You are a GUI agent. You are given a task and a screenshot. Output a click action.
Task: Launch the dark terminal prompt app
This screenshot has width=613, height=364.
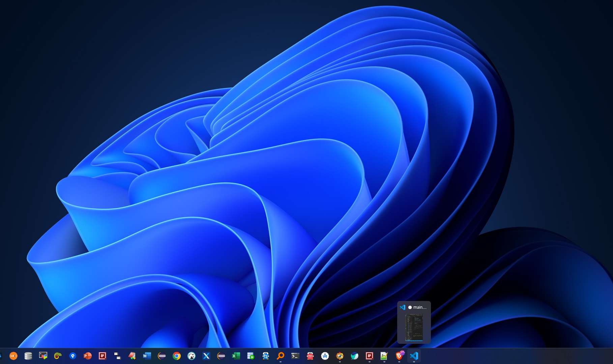click(x=295, y=356)
